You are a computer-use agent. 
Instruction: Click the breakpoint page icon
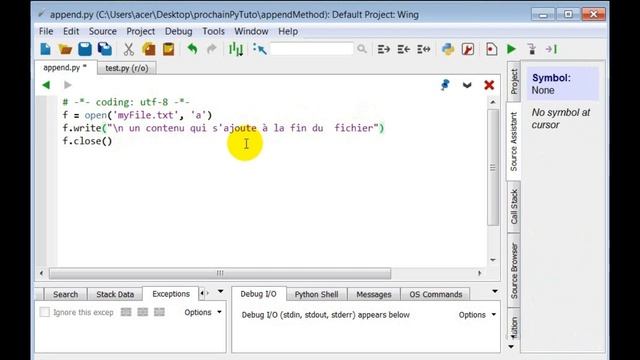click(491, 49)
